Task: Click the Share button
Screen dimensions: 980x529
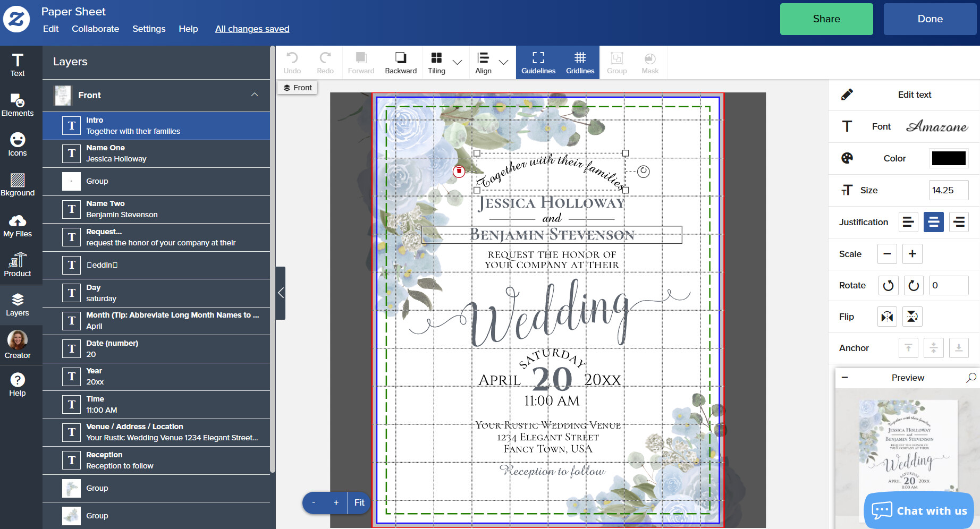Action: pos(826,19)
